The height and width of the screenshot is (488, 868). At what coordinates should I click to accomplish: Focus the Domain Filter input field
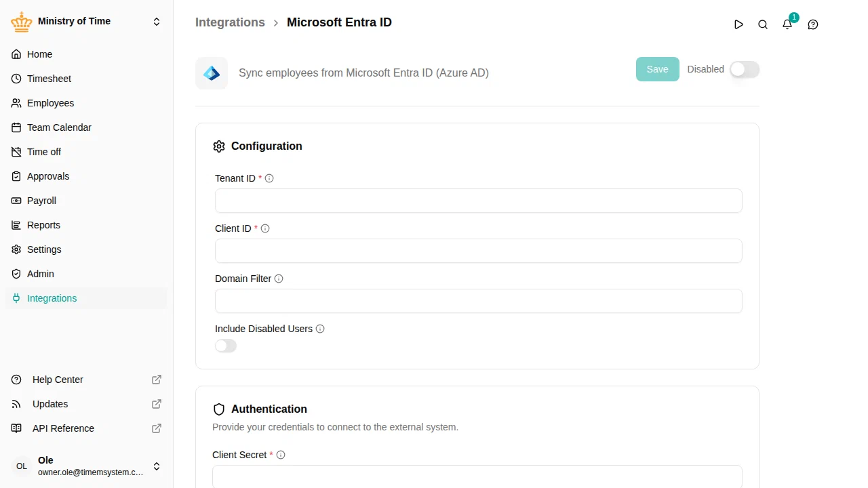pos(479,301)
